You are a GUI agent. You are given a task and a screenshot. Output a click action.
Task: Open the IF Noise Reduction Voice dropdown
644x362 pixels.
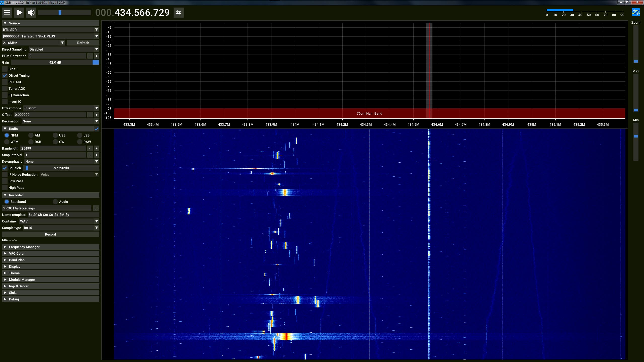69,174
